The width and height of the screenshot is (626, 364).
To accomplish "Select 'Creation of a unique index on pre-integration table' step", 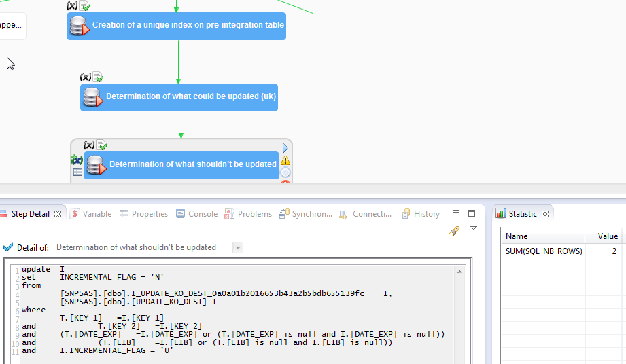I will pos(177,26).
